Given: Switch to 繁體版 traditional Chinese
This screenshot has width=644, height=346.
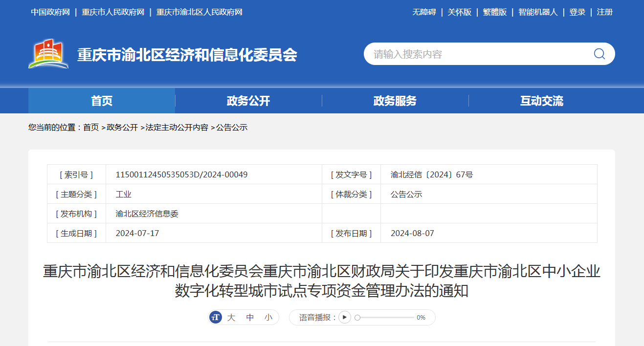Looking at the screenshot, I should pyautogui.click(x=495, y=12).
